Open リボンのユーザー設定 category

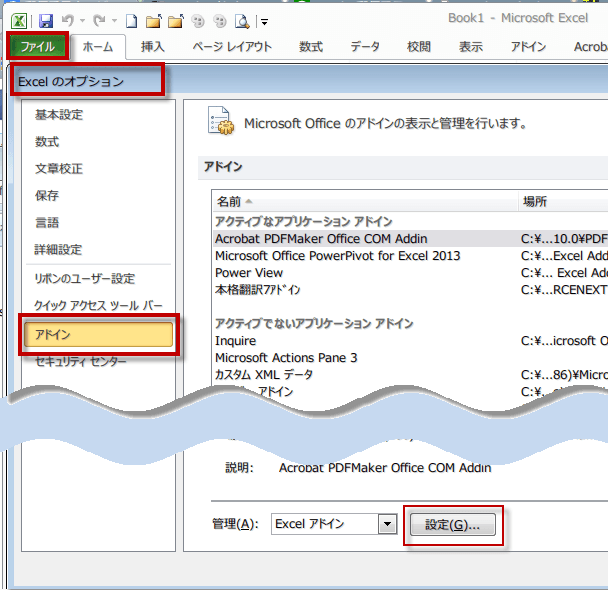[85, 278]
